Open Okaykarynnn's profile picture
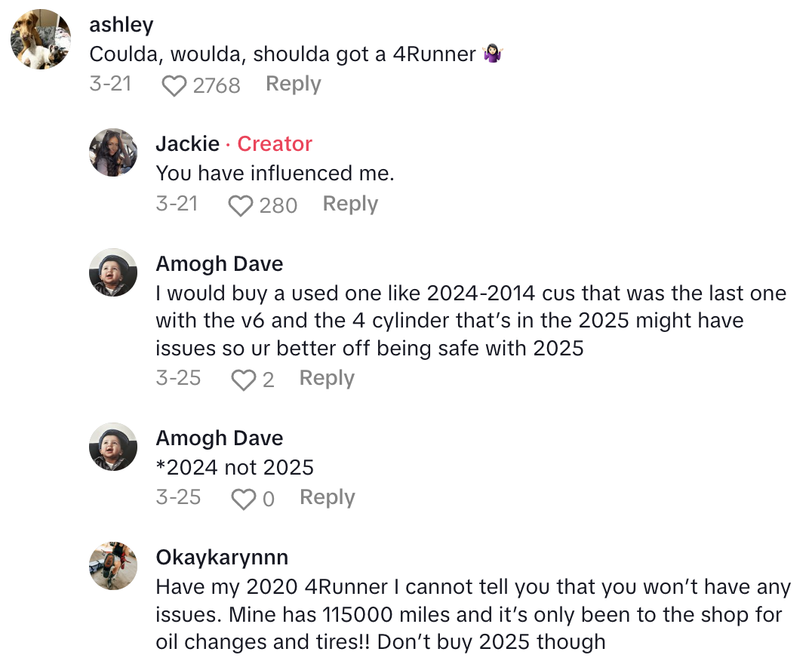The image size is (812, 661). 113,566
